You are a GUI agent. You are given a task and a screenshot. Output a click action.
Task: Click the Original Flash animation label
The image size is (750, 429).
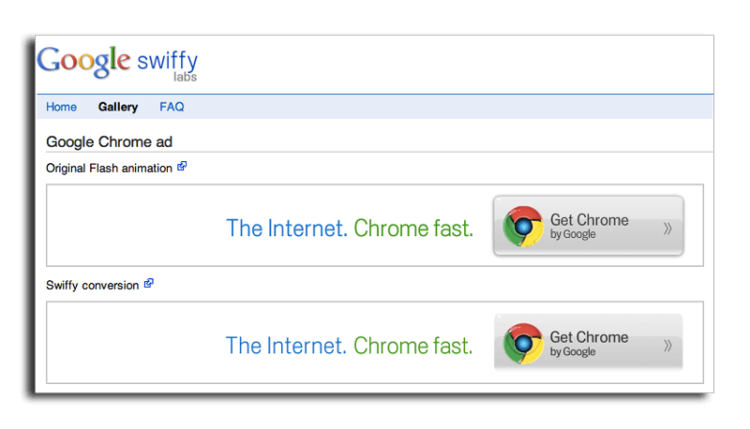pyautogui.click(x=109, y=168)
